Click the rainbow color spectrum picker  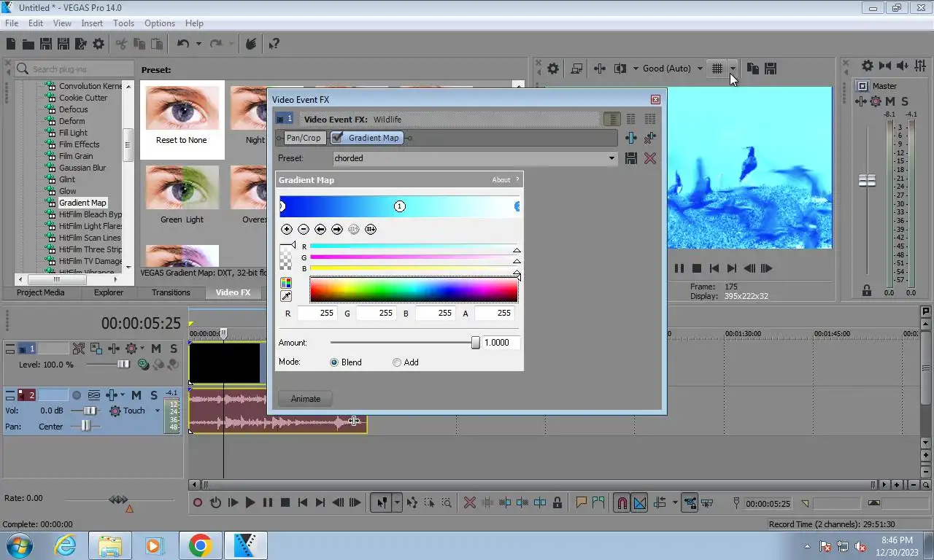coord(414,290)
